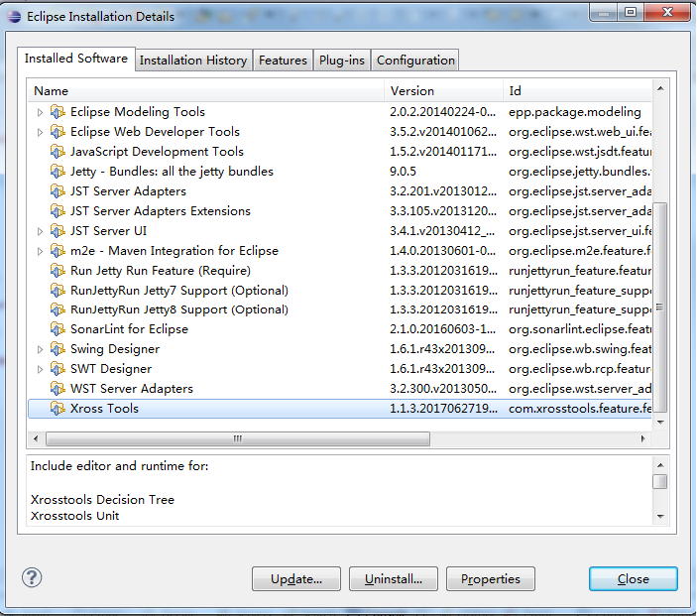The width and height of the screenshot is (697, 616).
Task: Click the Uninstall... button
Action: [394, 578]
